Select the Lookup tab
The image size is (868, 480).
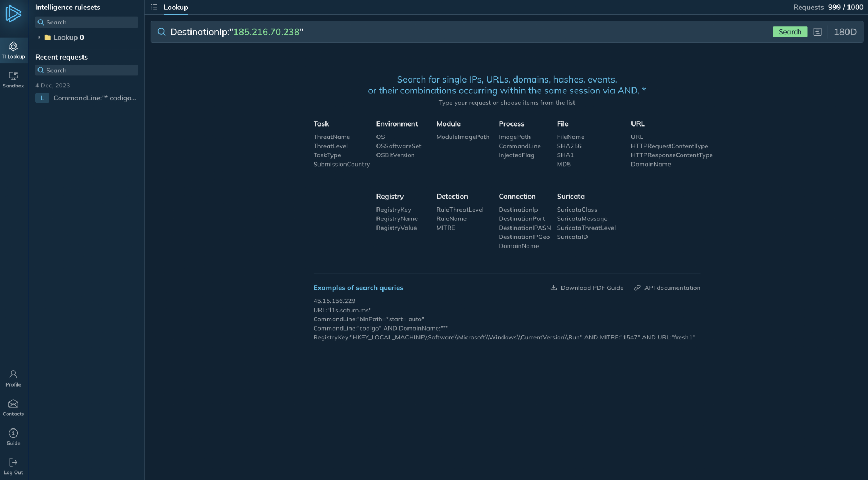(x=176, y=7)
